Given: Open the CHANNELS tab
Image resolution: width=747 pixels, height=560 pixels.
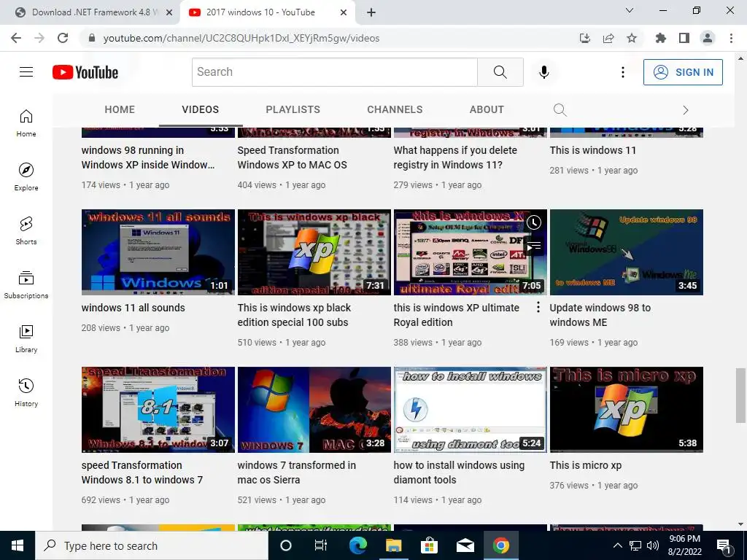Looking at the screenshot, I should (x=395, y=109).
